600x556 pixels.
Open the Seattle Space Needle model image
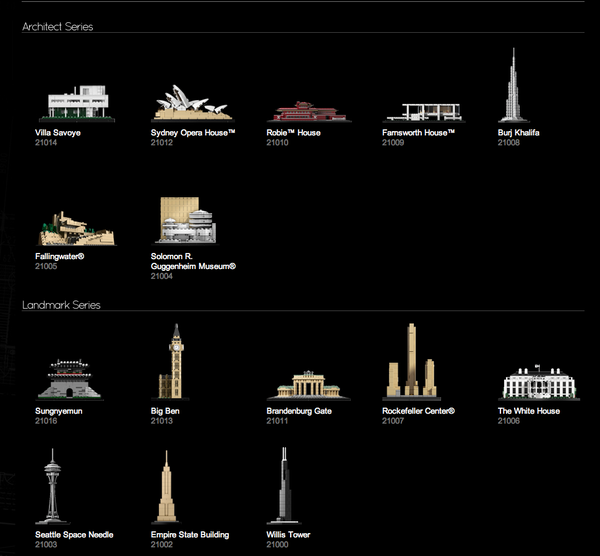52,486
